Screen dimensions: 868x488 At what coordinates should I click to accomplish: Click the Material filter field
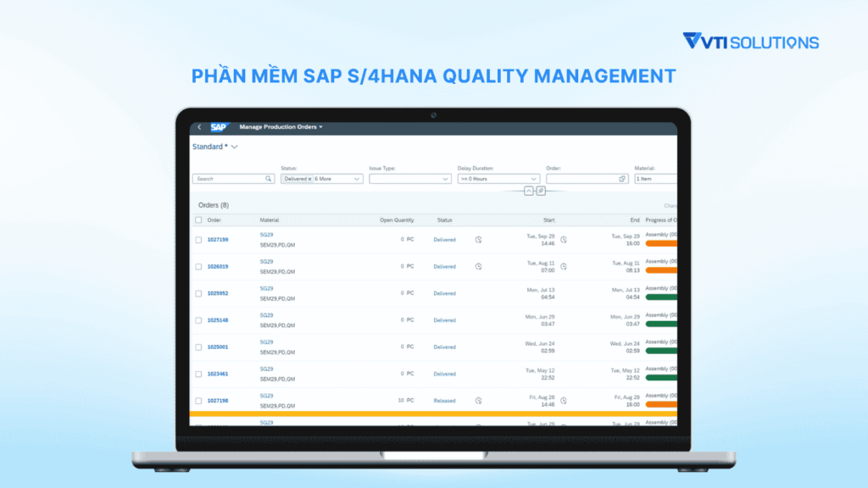click(x=655, y=179)
